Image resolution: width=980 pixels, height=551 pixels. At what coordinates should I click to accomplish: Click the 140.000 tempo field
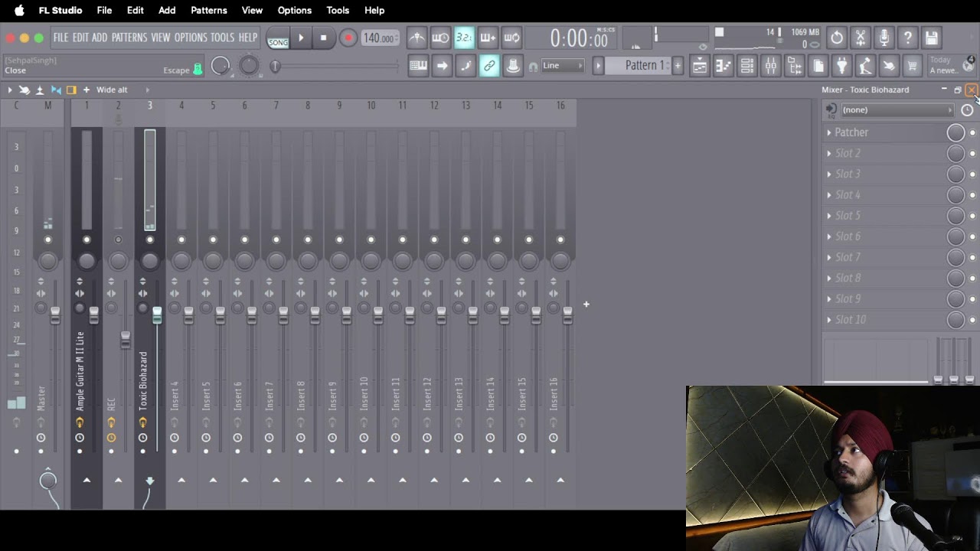[x=380, y=38]
